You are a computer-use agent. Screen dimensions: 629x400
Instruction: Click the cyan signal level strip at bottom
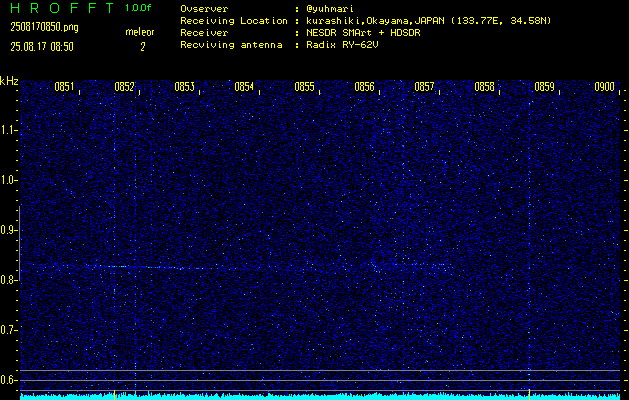pos(320,397)
